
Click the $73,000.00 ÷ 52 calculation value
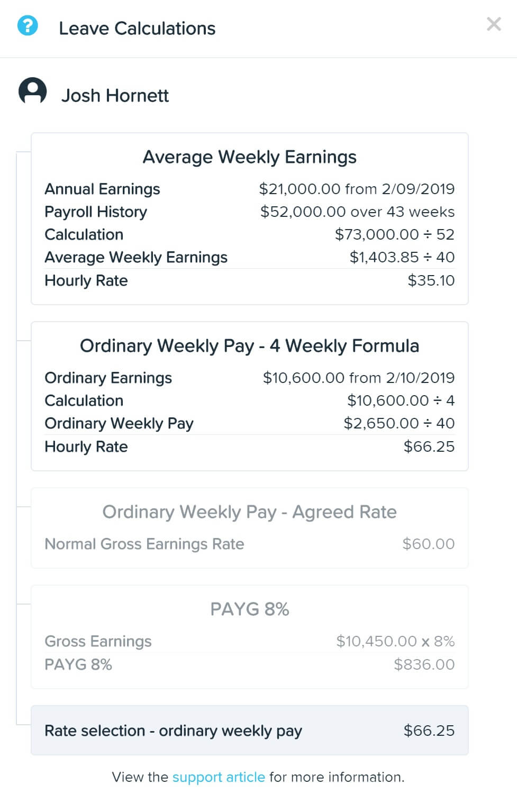tap(394, 234)
